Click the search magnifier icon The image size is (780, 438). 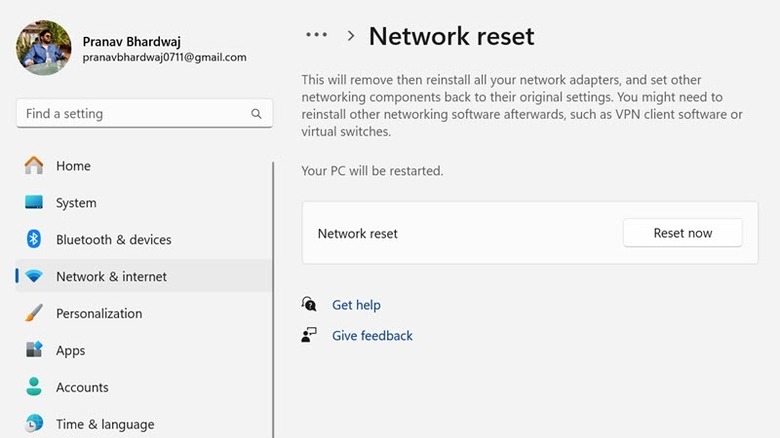257,114
